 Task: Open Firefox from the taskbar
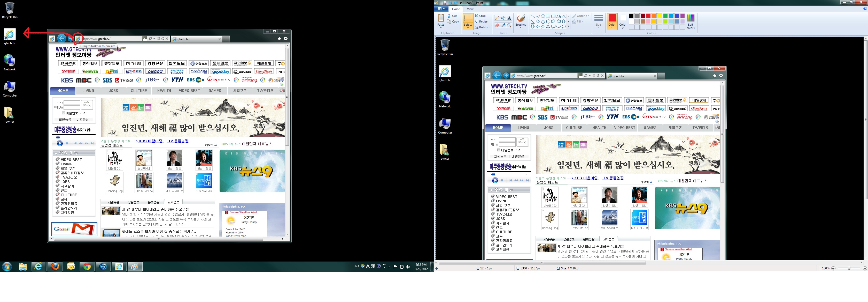[x=55, y=267]
